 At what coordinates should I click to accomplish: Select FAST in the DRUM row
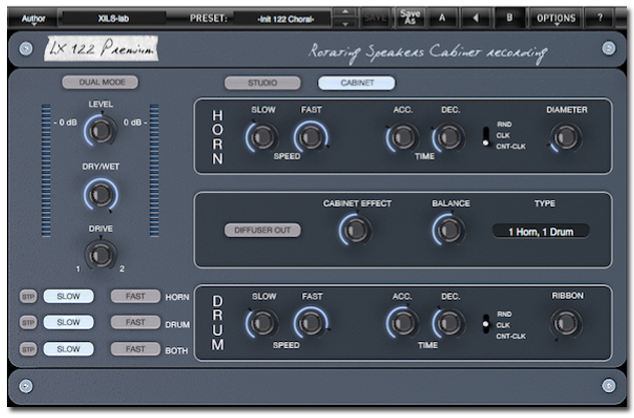(135, 322)
